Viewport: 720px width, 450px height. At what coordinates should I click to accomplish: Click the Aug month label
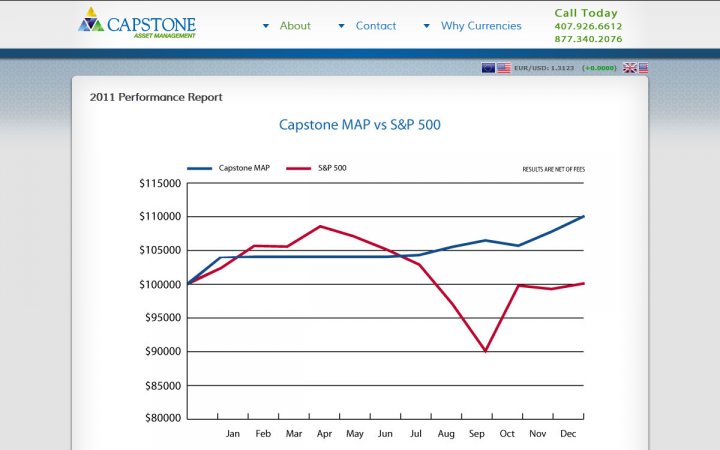[x=446, y=434]
